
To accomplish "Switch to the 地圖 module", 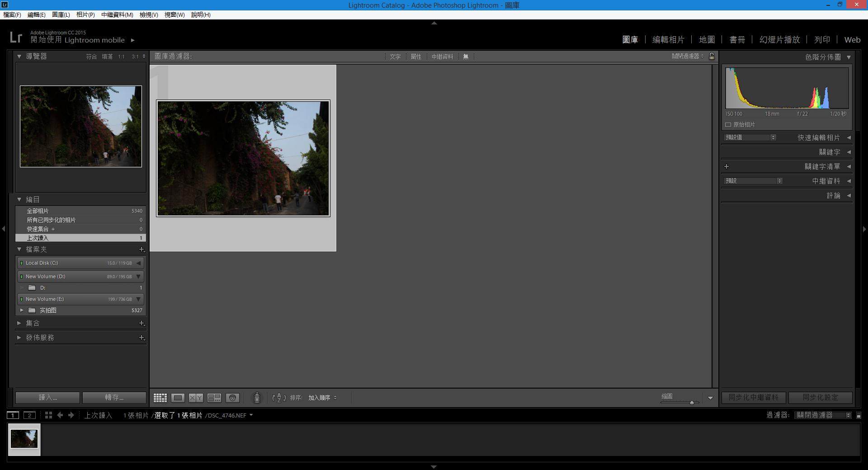I will 707,40.
